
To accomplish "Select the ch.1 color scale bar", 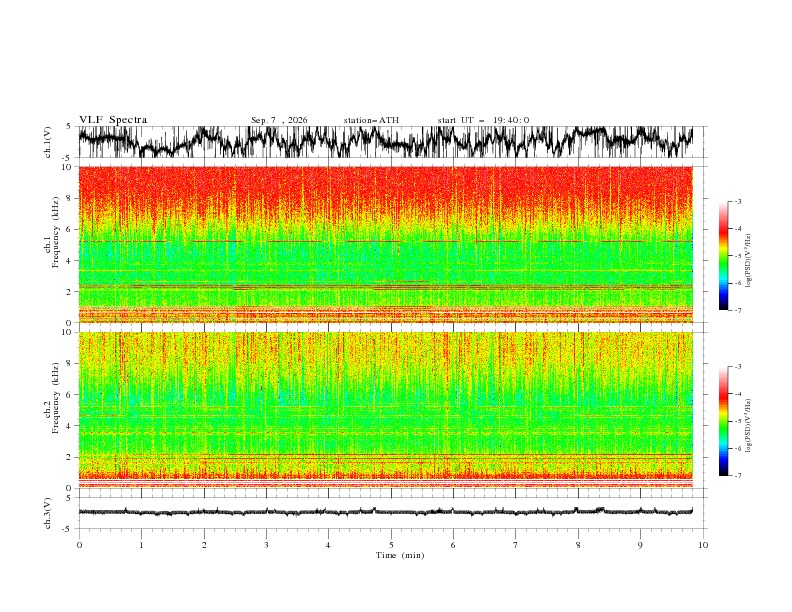I will 723,256.
